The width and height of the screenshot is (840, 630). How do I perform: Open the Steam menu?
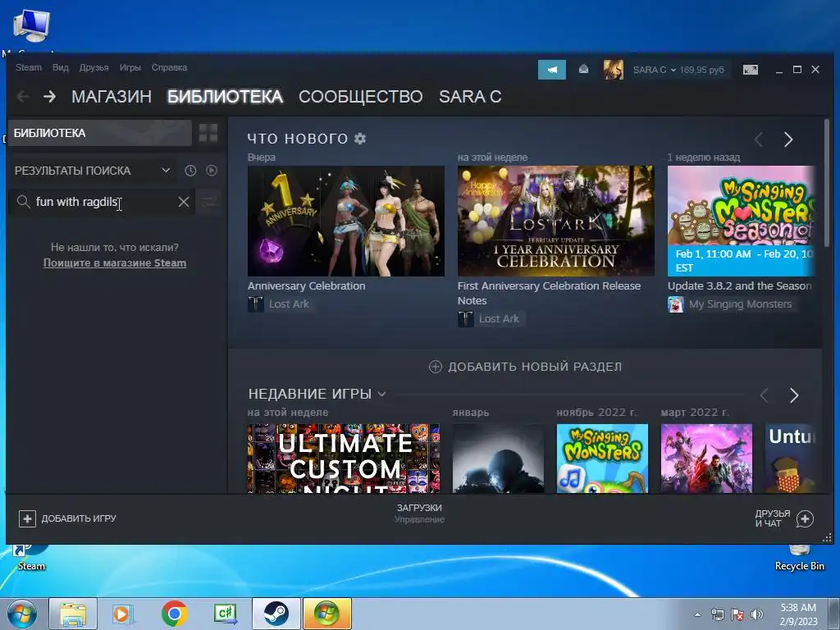[x=29, y=67]
